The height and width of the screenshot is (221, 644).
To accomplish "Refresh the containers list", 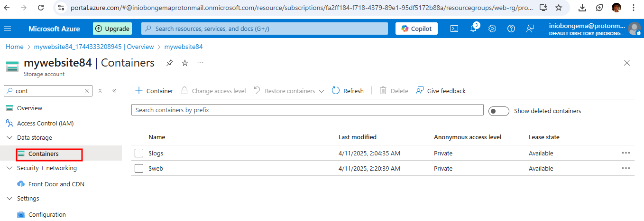I will pyautogui.click(x=348, y=91).
